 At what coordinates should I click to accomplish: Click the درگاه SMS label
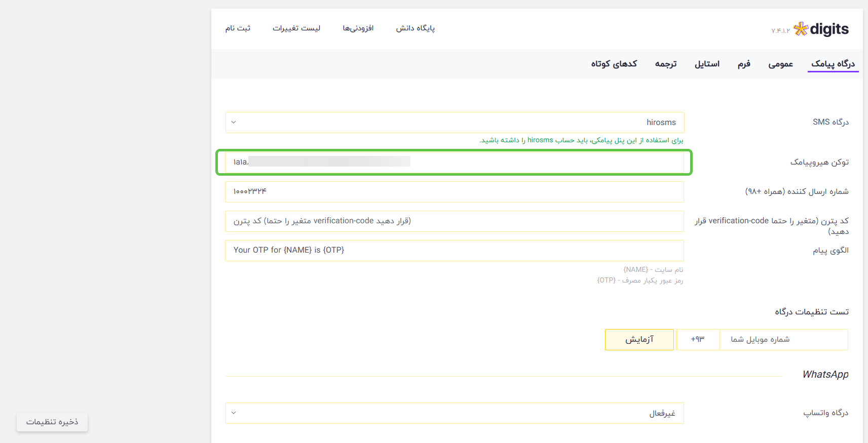coord(831,122)
